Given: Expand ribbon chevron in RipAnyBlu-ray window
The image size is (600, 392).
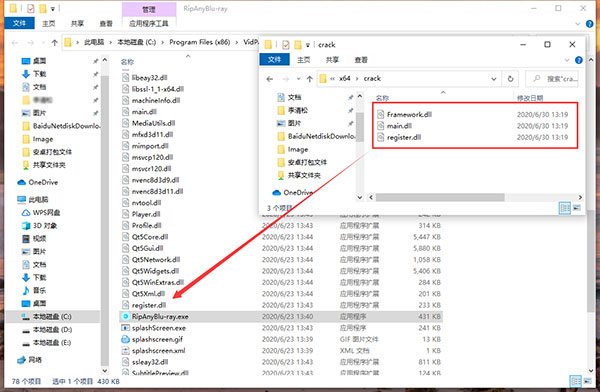Looking at the screenshot, I should click(578, 24).
